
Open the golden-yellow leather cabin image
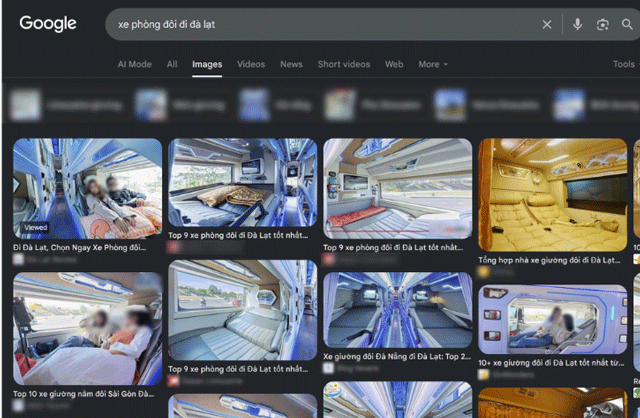pyautogui.click(x=552, y=195)
